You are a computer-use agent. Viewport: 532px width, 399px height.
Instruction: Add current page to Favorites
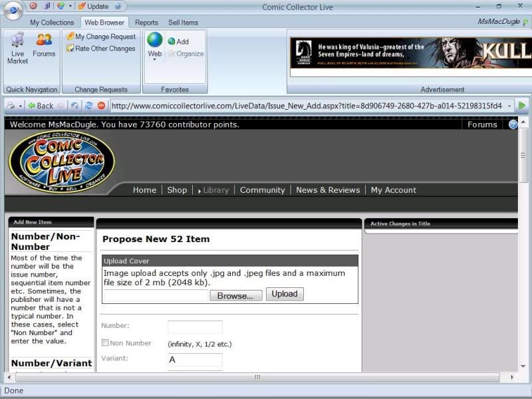(178, 41)
